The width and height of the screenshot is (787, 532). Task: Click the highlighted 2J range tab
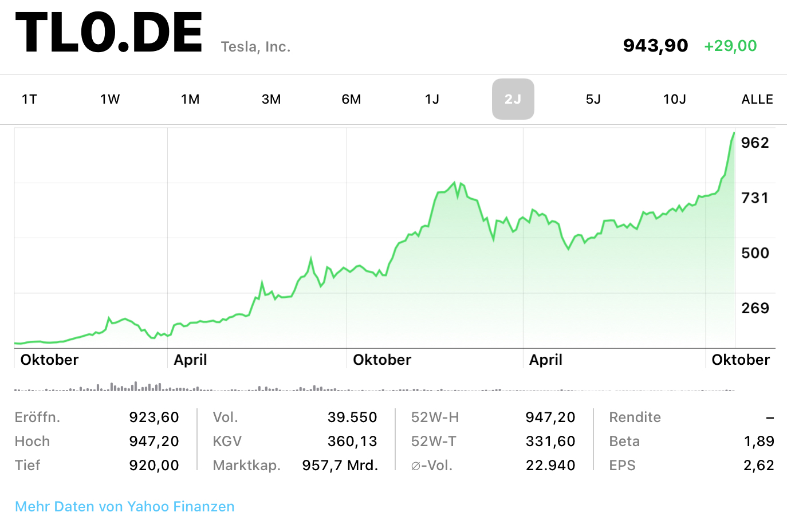click(513, 99)
